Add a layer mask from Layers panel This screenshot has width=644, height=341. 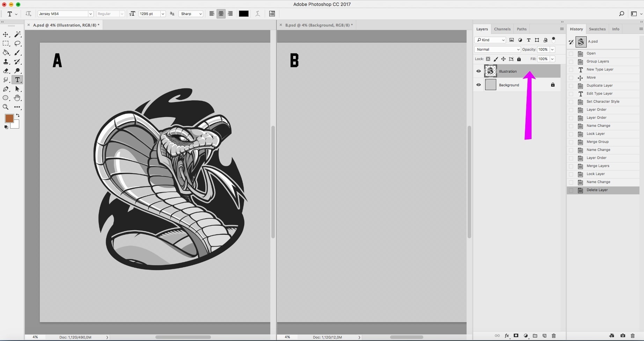516,336
